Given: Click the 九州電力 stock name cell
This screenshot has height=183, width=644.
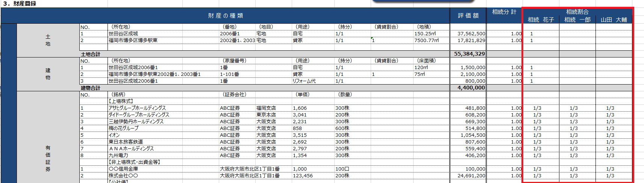Looking at the screenshot, I should 118,156.
